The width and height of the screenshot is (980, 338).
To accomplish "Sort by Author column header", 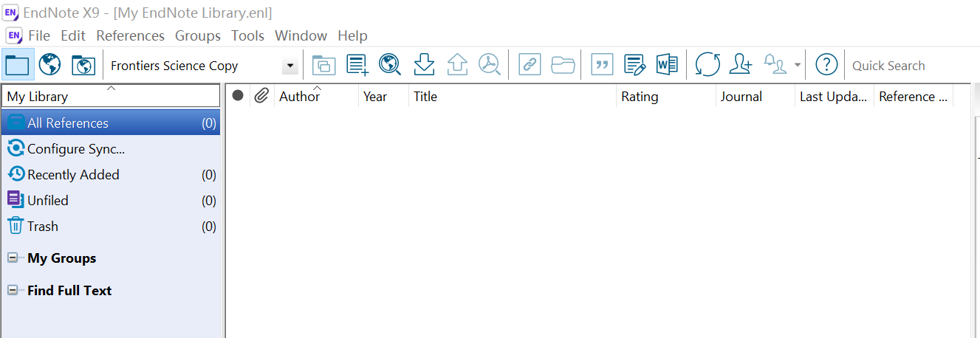I will [316, 96].
